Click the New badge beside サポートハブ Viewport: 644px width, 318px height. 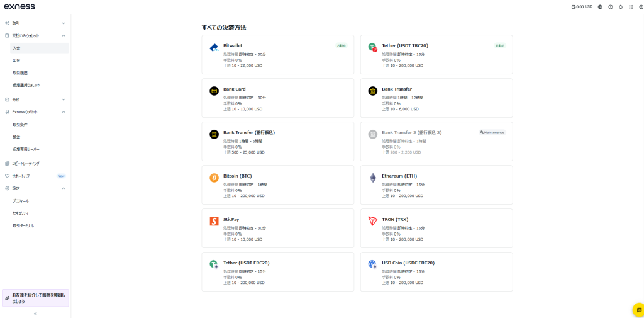(x=61, y=176)
